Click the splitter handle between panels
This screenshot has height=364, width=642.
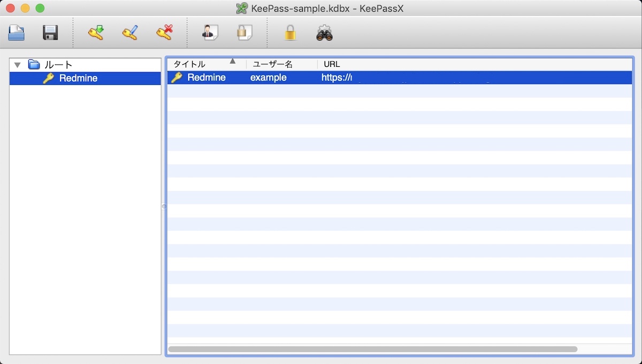164,206
